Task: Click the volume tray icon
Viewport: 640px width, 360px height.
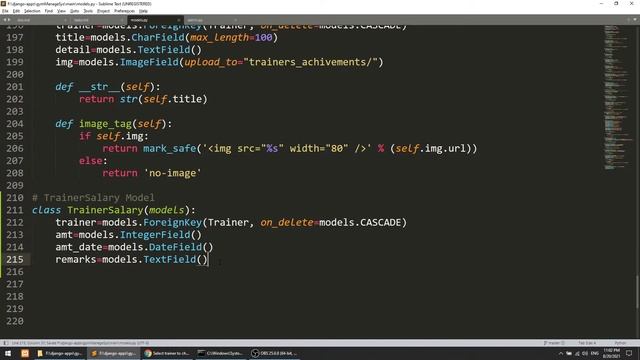Action: tap(585, 353)
